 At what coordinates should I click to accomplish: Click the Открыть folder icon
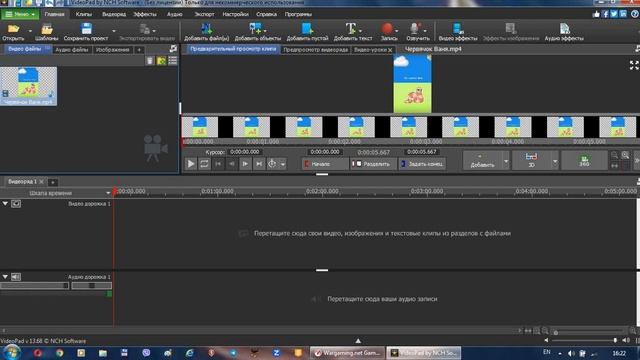point(13,29)
